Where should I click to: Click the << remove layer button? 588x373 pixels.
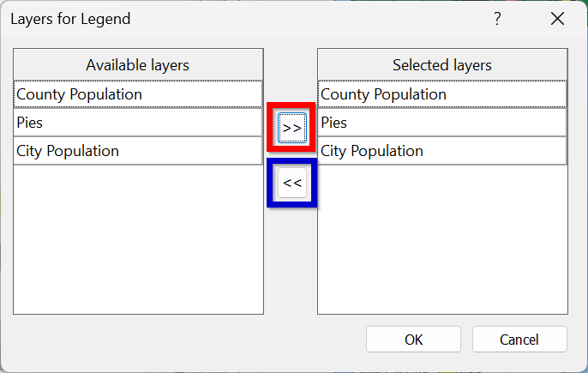(x=291, y=183)
